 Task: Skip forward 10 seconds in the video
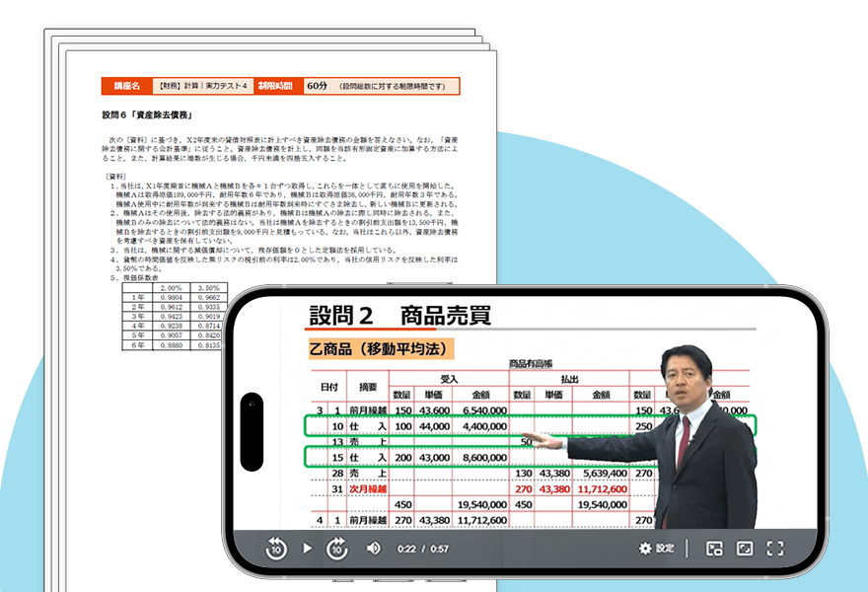tap(336, 549)
